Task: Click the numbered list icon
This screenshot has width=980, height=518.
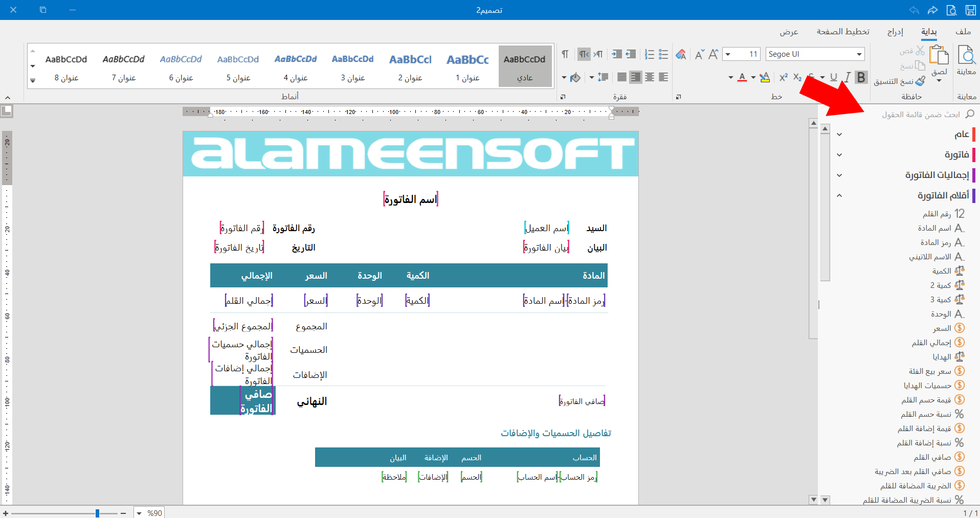Action: (x=650, y=54)
